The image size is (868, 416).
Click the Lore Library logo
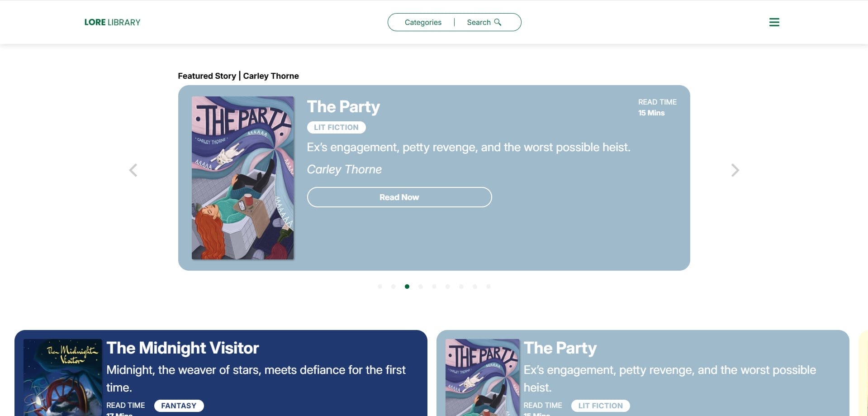[x=112, y=22]
